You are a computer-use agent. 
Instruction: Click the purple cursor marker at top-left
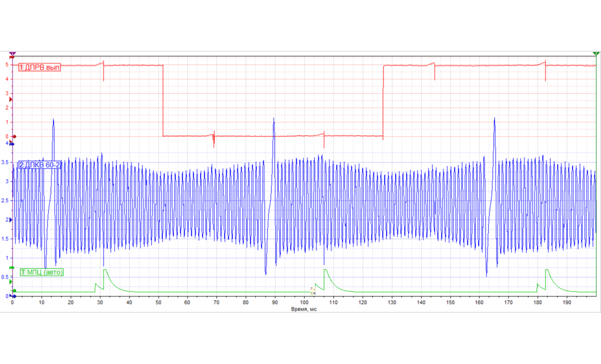[12, 54]
